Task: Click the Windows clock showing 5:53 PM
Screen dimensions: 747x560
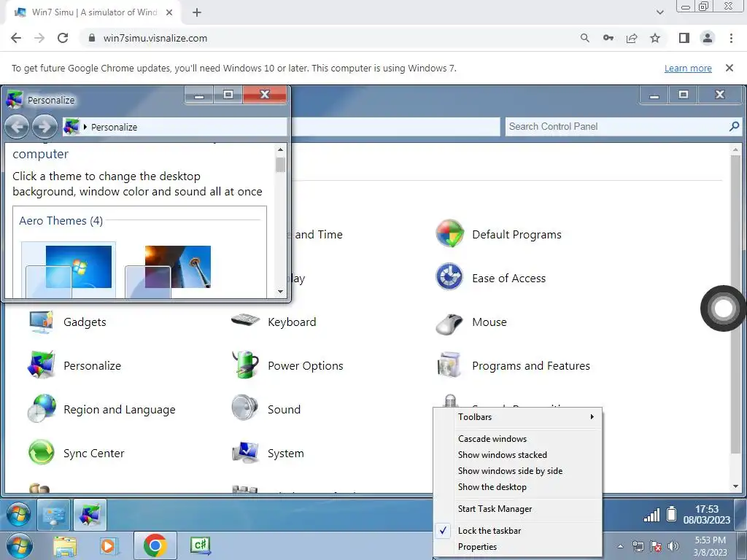Action: (x=710, y=546)
